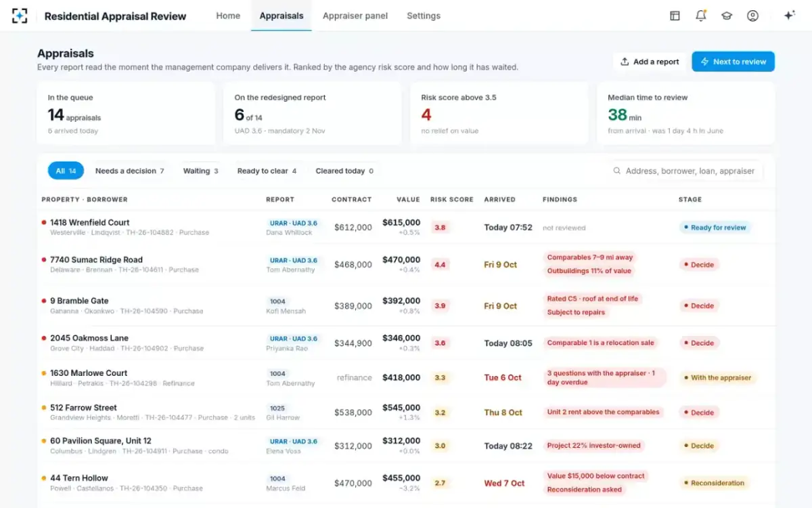Screen dimensions: 812x508
Task: Select the All 14 filter pill
Action: coord(66,171)
